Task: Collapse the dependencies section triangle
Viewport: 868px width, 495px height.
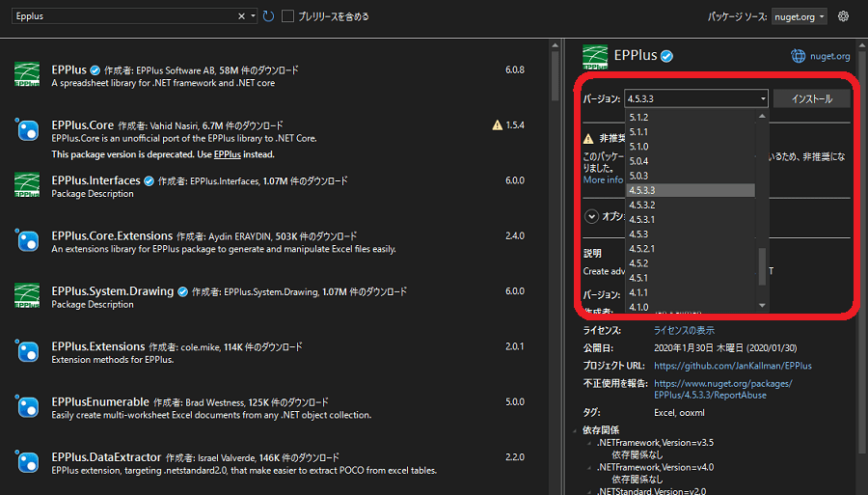Action: click(x=576, y=430)
